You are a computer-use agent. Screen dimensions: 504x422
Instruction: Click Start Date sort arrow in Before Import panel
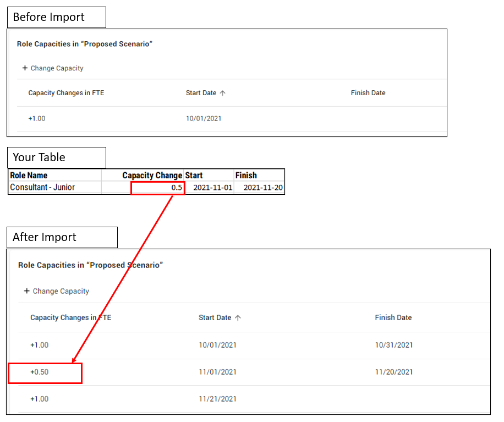222,93
